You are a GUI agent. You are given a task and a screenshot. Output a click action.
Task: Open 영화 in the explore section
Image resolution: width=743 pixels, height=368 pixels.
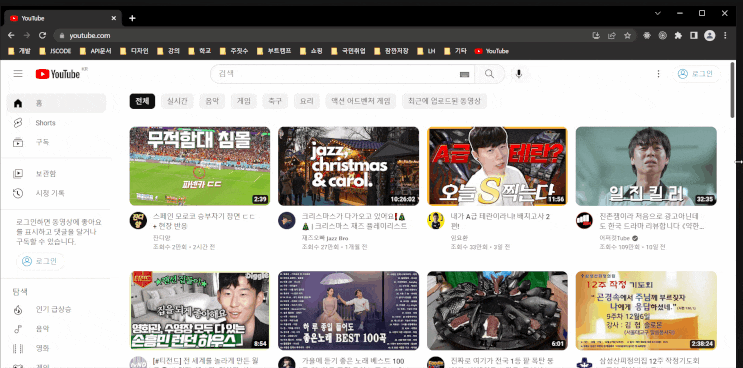[56, 349]
